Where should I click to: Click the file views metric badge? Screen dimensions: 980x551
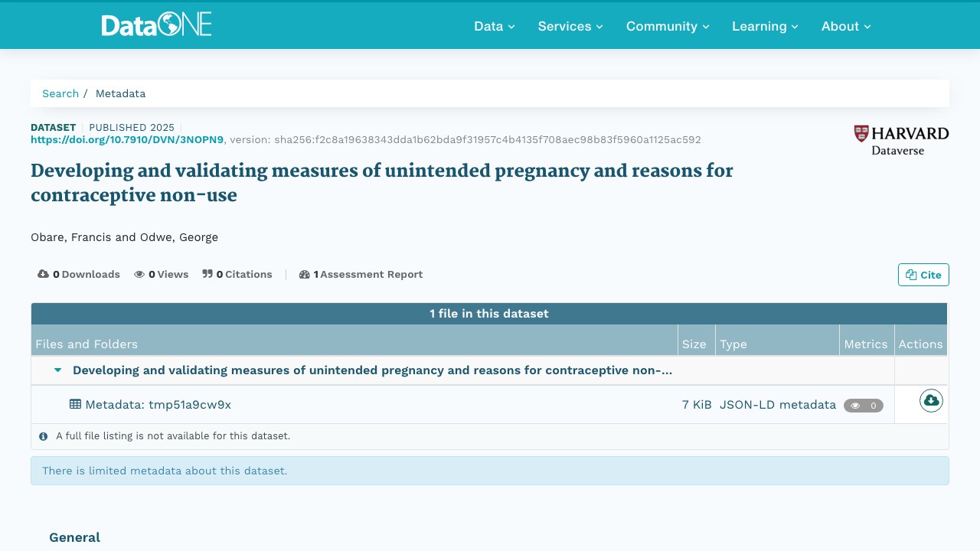(x=864, y=406)
